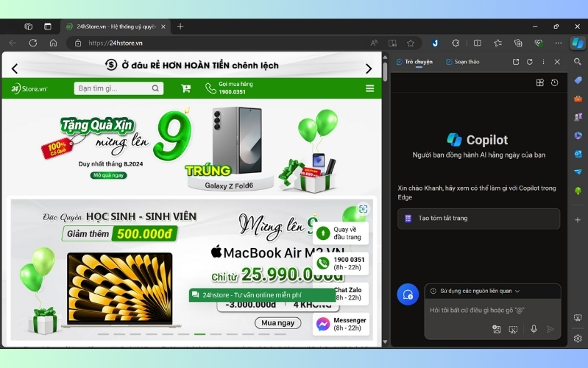Click Tạo tóm tắt trang suggestion

coord(478,219)
